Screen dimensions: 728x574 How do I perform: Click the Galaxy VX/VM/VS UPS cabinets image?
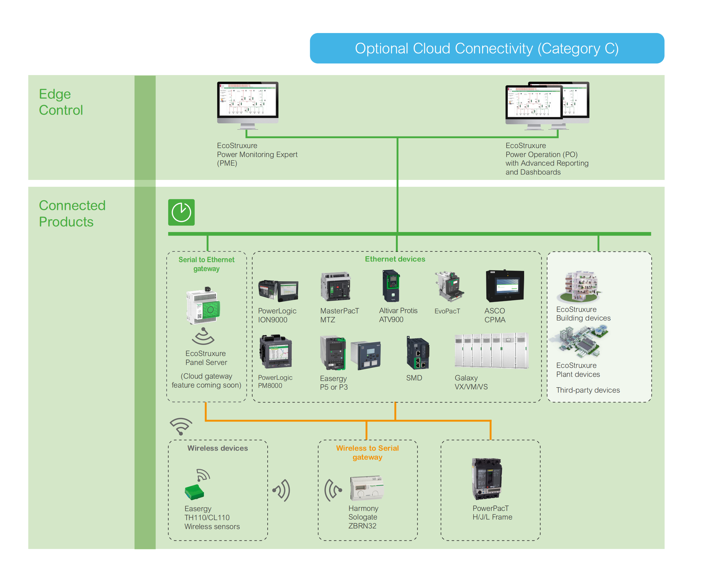[491, 351]
